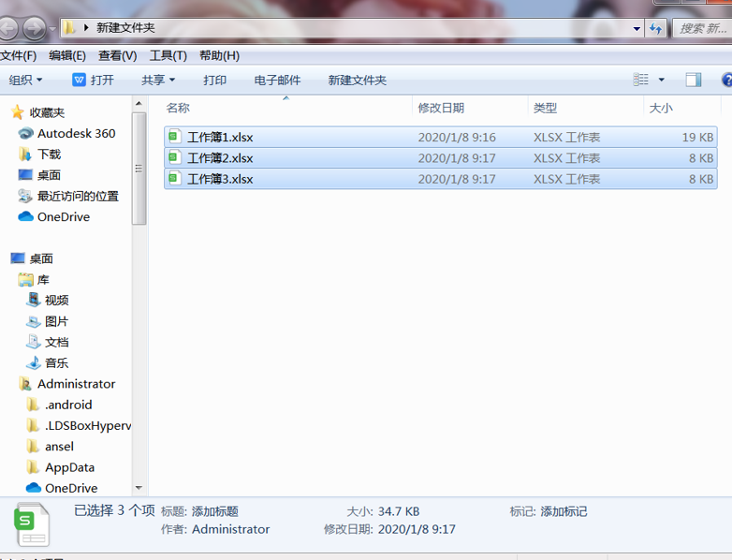
Task: Open the ansel folder
Action: [x=59, y=447]
